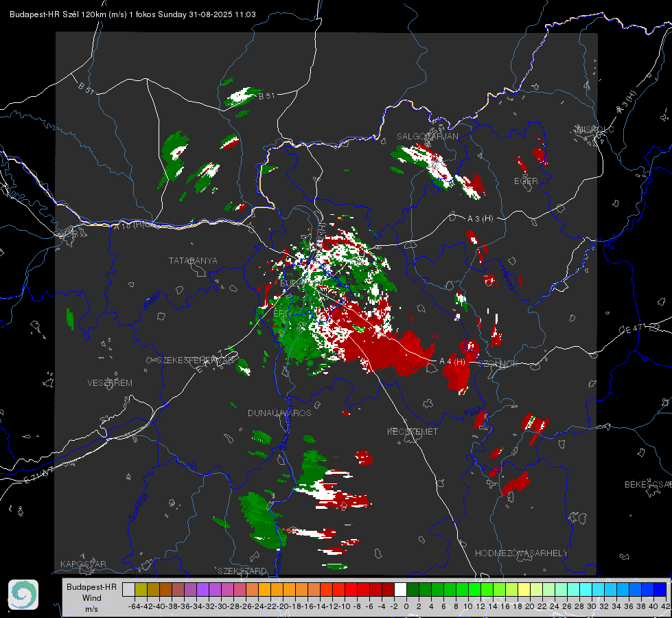The width and height of the screenshot is (672, 618).
Task: Select the white zero-velocity legend swatch
Action: click(x=400, y=589)
